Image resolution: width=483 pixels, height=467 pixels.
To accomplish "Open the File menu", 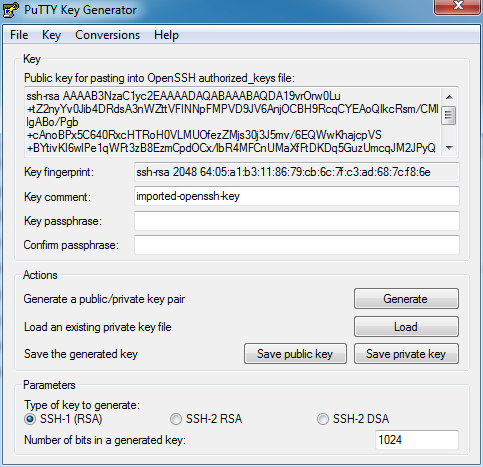I will click(19, 35).
